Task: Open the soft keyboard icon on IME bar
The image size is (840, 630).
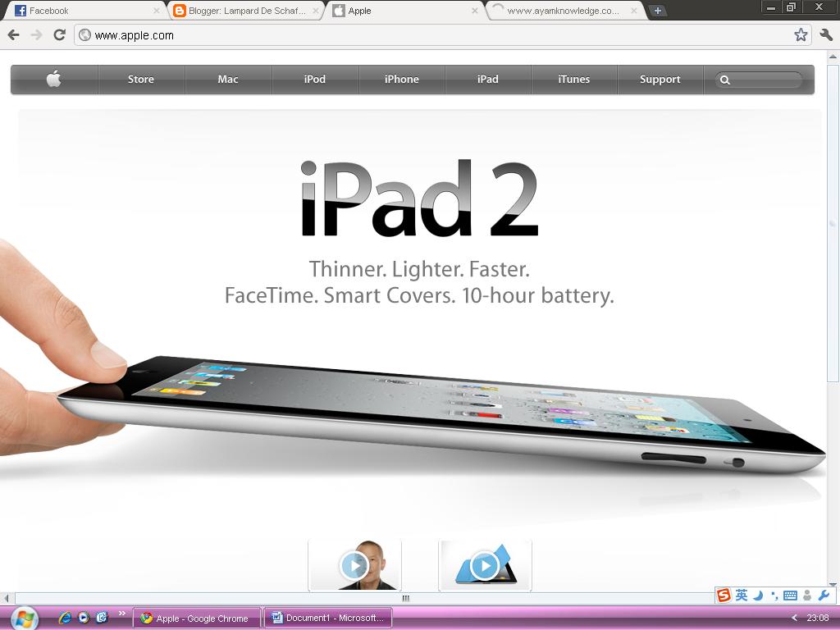Action: (x=790, y=596)
